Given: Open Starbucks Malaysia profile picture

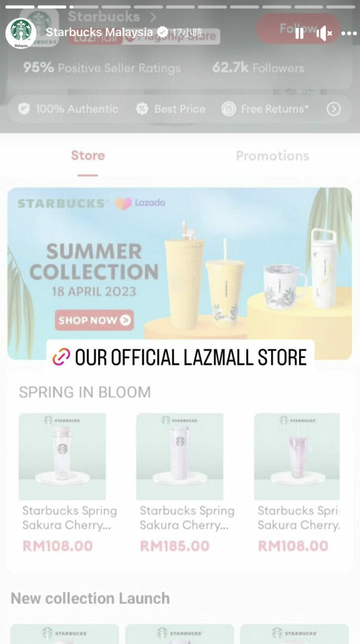Looking at the screenshot, I should pos(21,33).
